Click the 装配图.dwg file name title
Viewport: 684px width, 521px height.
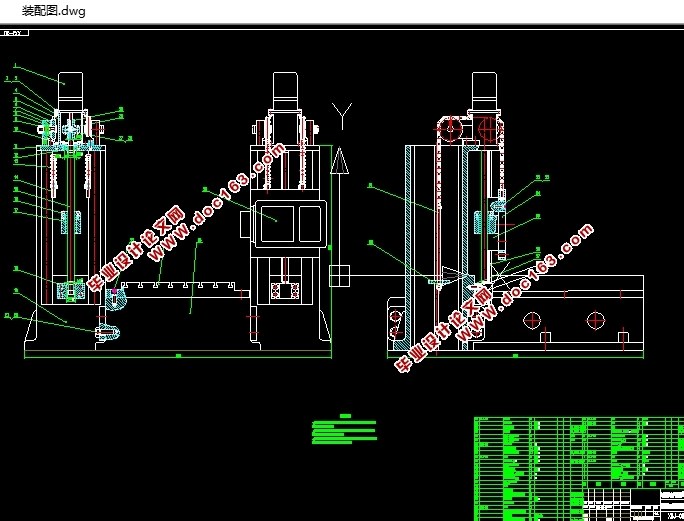pos(54,11)
